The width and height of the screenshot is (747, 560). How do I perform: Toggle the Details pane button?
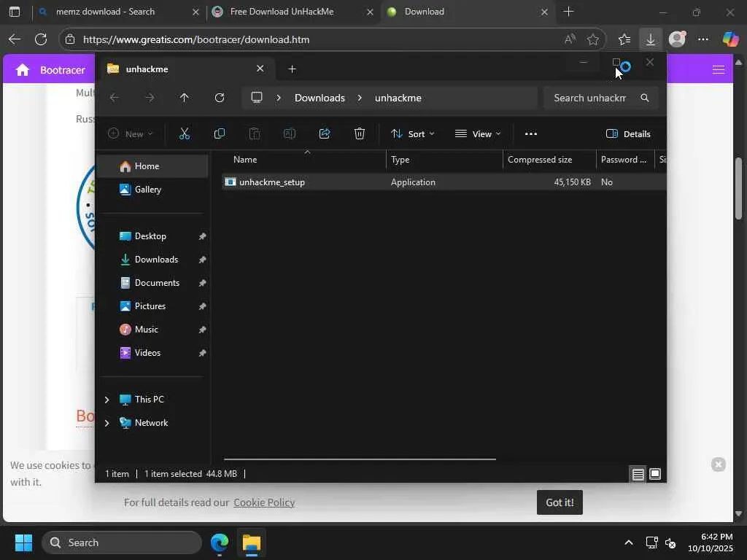click(x=628, y=134)
